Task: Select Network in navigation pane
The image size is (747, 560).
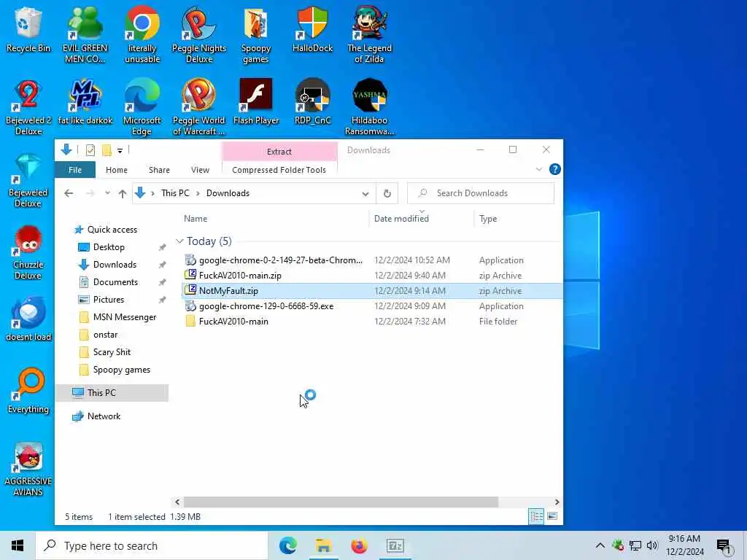Action: point(104,416)
